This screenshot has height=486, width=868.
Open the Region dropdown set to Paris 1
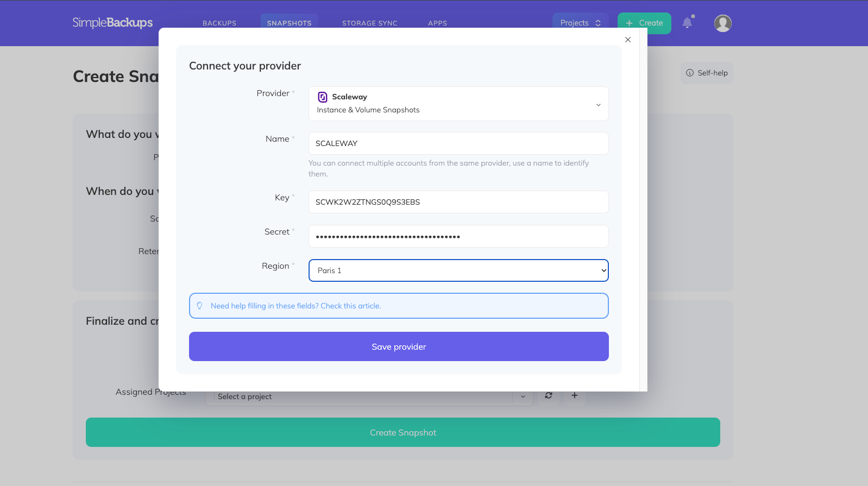458,270
